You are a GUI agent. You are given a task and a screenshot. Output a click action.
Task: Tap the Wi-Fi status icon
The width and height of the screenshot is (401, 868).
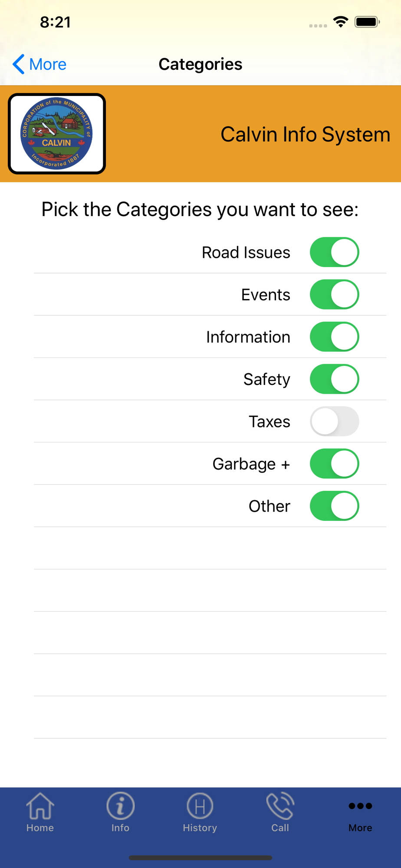point(341,22)
